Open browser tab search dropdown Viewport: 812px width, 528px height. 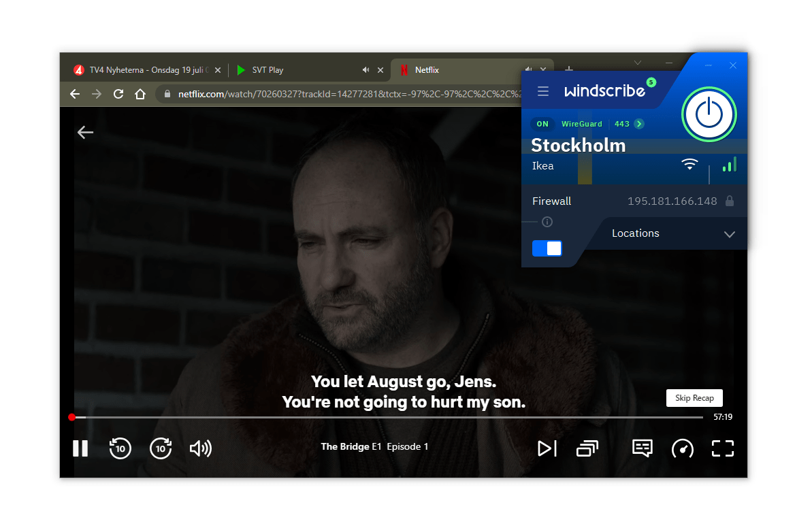point(638,63)
